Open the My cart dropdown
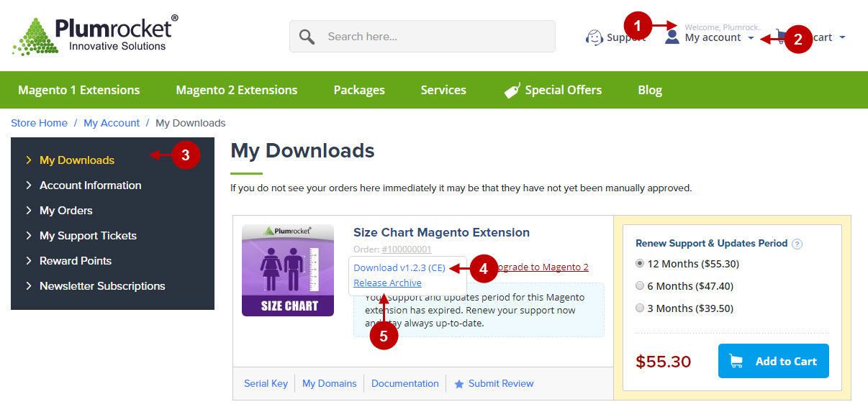 click(844, 37)
